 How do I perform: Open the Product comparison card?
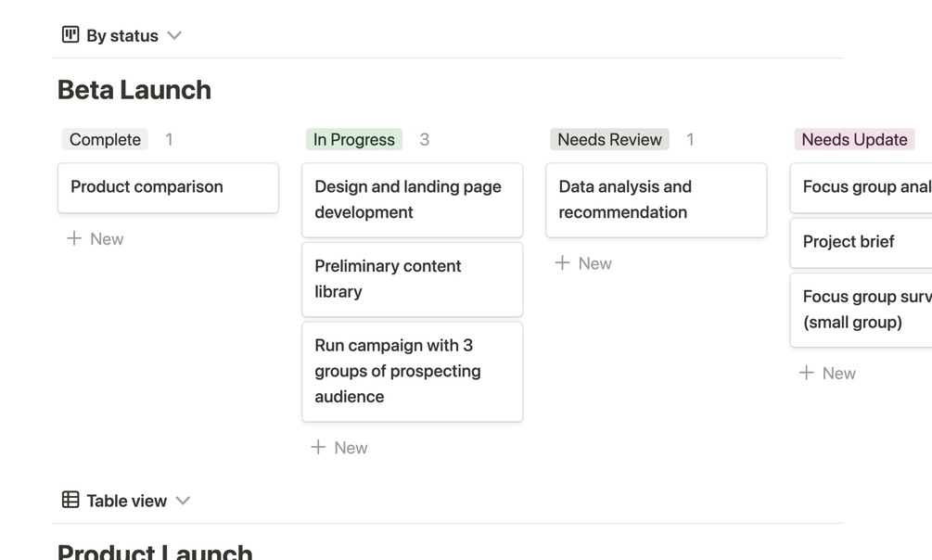click(x=168, y=187)
